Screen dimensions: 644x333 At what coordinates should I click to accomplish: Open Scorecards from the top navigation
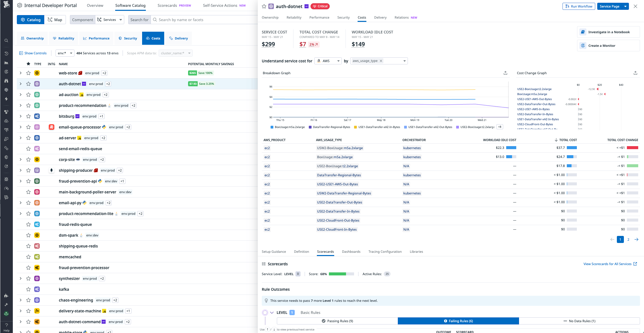point(167,5)
